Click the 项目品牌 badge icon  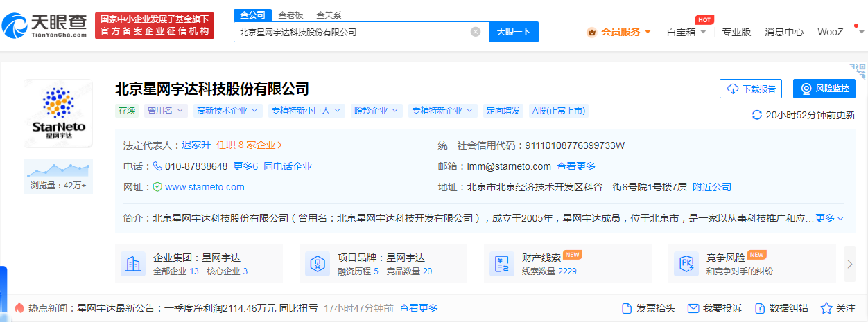click(318, 264)
